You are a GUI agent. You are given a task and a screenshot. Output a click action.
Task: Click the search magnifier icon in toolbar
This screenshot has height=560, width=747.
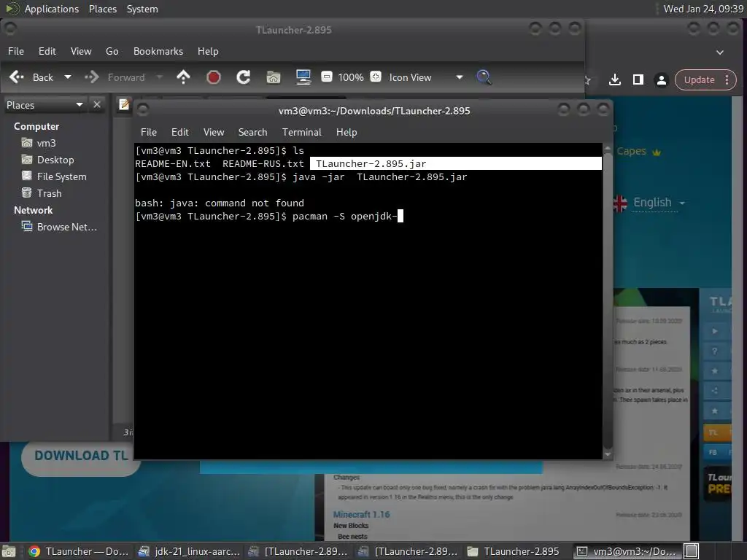coord(484,77)
